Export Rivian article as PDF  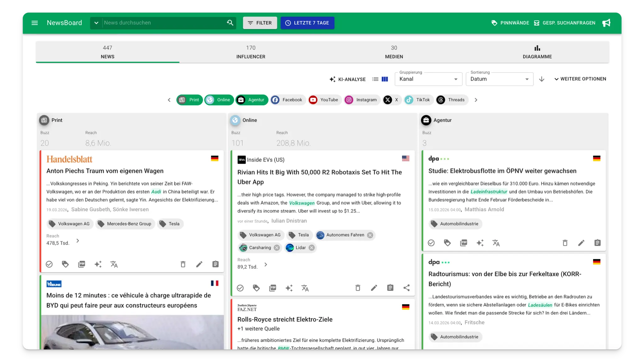(273, 288)
